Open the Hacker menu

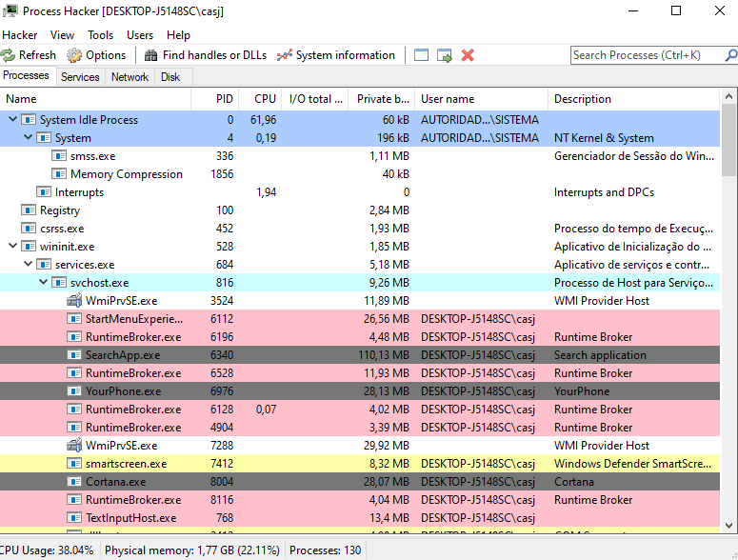[x=20, y=35]
